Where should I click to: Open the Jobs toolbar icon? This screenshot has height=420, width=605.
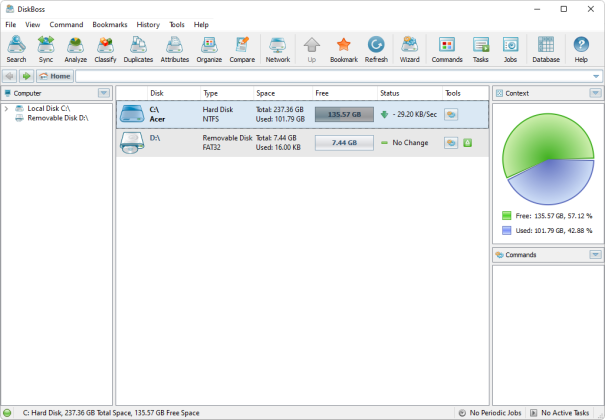click(x=510, y=49)
